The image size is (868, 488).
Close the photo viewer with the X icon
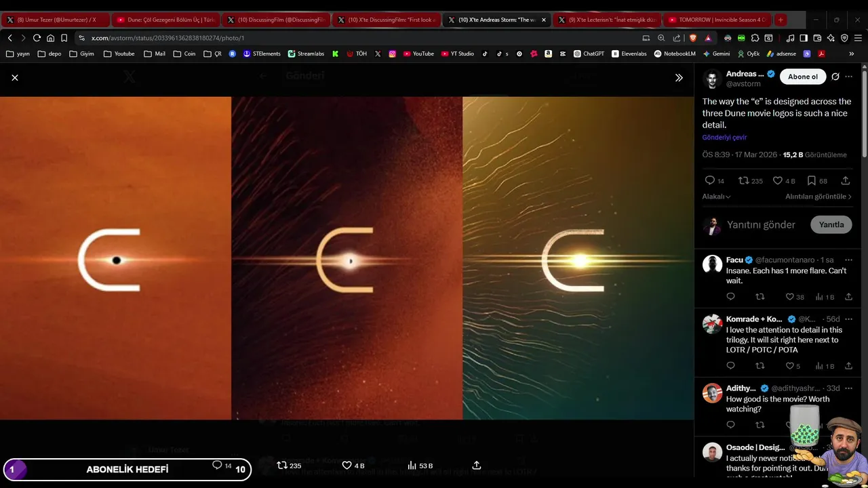15,78
